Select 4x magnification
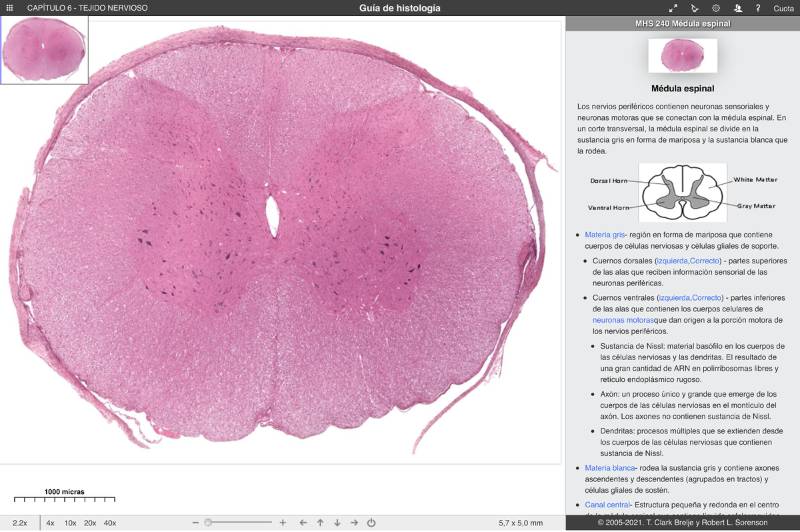This screenshot has height=532, width=800. click(x=51, y=523)
